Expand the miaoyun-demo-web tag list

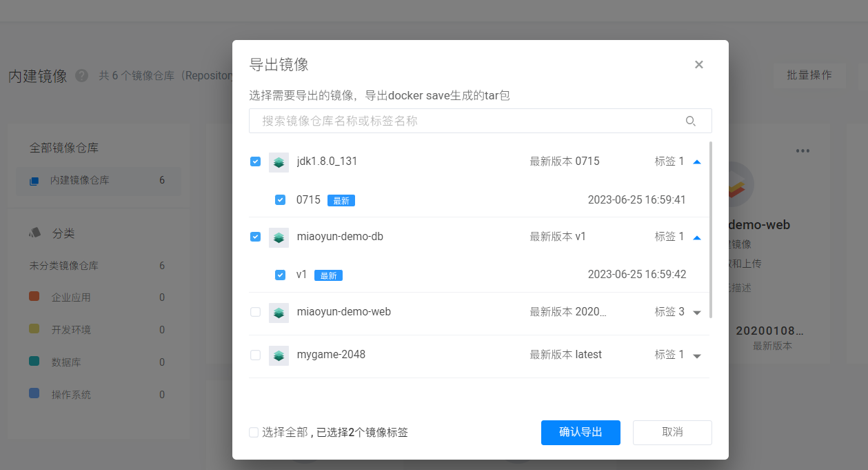(696, 313)
